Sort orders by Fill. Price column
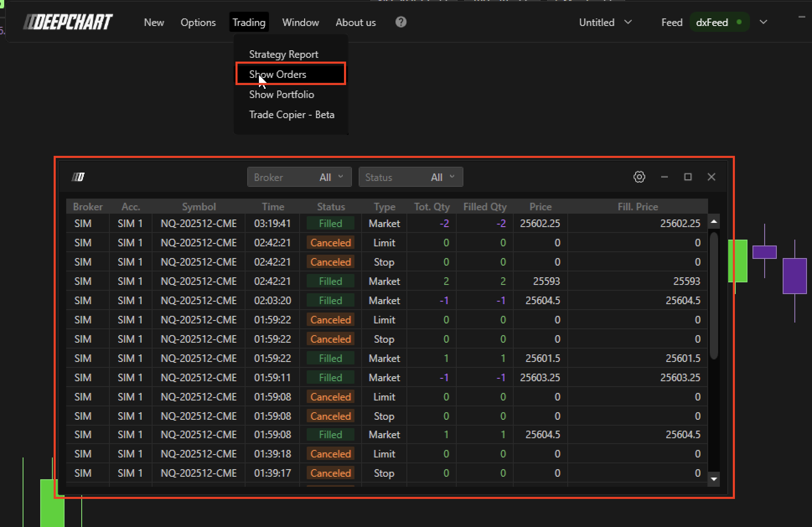 637,207
